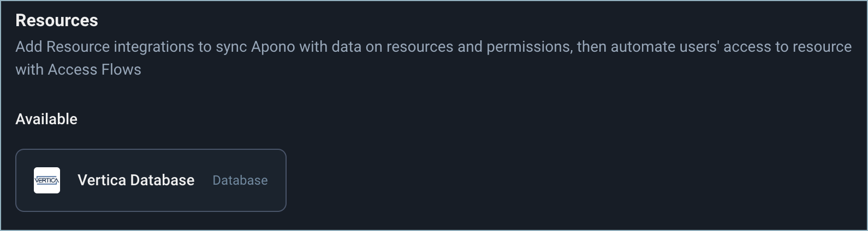The image size is (868, 231).
Task: Click the word "then" in the description
Action: point(591,47)
